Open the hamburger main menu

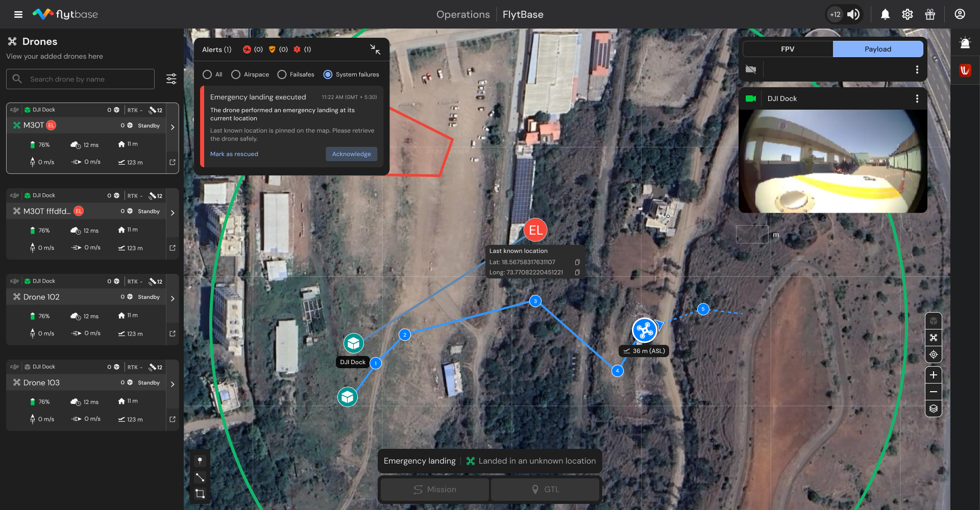coord(18,14)
